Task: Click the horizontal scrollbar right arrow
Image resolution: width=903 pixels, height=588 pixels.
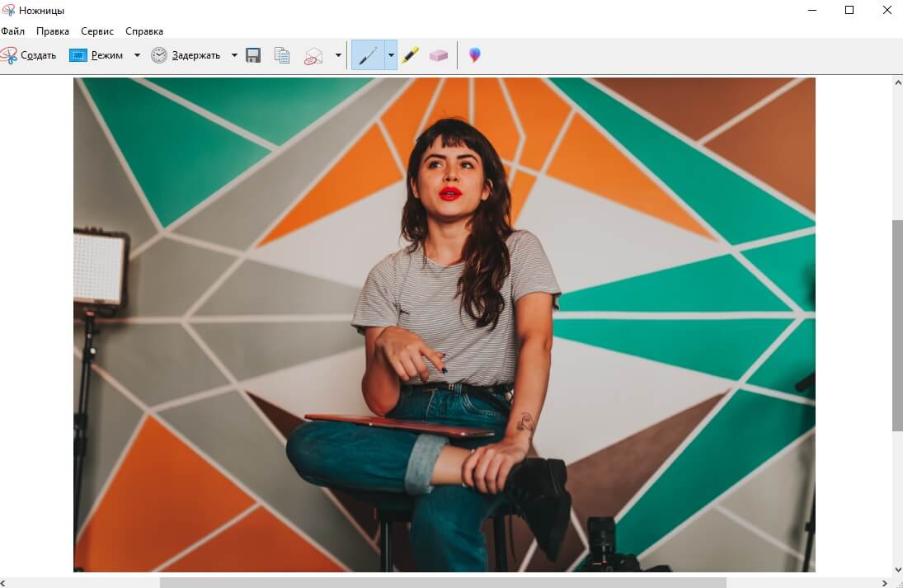Action: point(885,582)
